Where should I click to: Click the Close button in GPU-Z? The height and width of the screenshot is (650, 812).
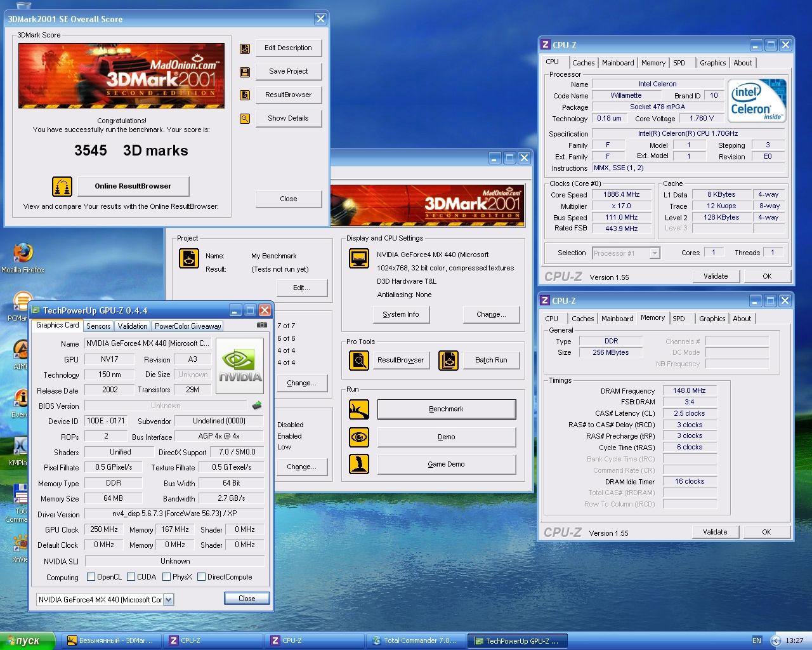pyautogui.click(x=247, y=599)
